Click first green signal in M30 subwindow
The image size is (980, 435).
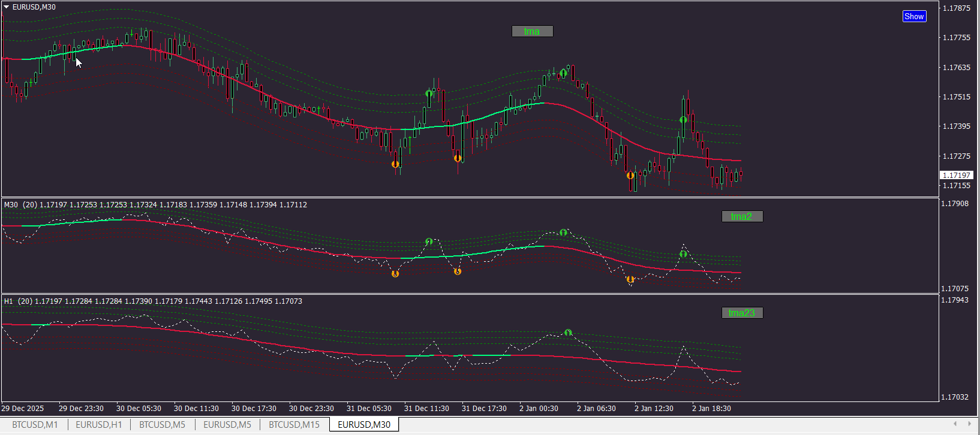tap(429, 241)
